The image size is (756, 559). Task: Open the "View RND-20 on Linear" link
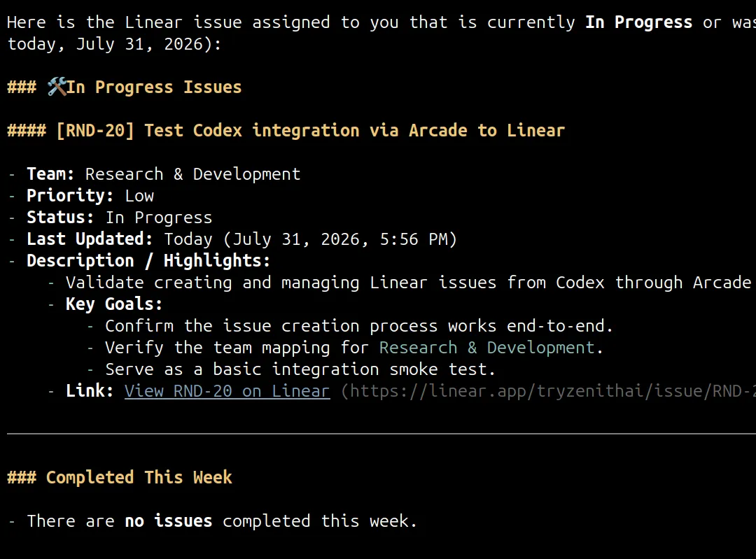(x=227, y=391)
